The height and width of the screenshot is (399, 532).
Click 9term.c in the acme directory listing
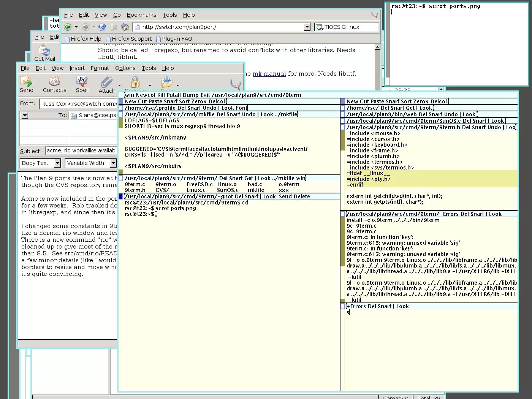click(135, 184)
